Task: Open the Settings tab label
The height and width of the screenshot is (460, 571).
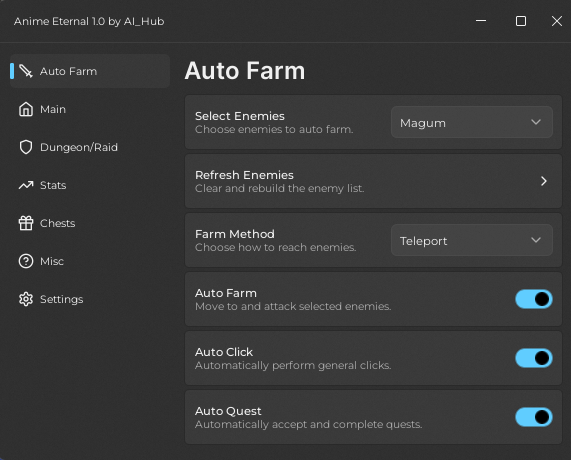Action: 62,299
